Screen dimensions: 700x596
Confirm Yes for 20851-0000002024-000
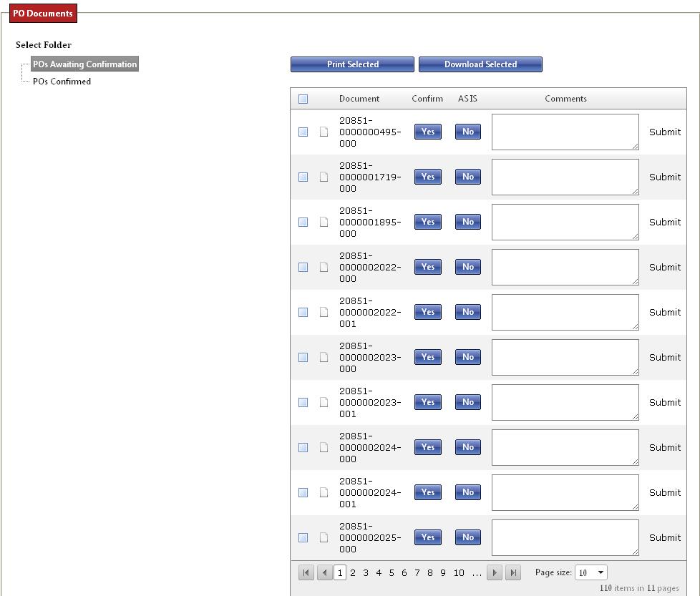(x=428, y=447)
